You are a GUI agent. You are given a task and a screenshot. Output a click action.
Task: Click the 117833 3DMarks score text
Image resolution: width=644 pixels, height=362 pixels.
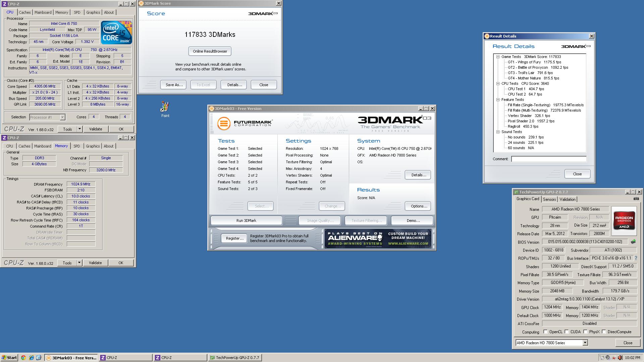(210, 35)
